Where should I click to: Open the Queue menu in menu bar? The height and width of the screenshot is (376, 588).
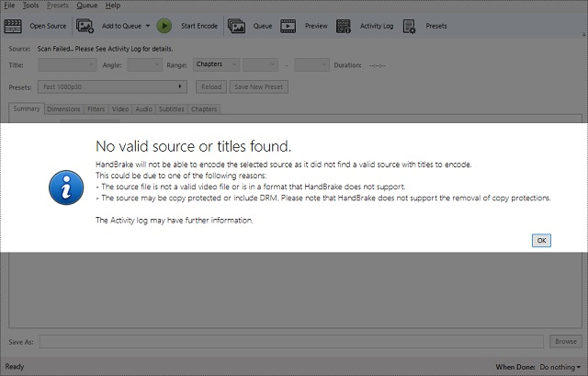(87, 6)
